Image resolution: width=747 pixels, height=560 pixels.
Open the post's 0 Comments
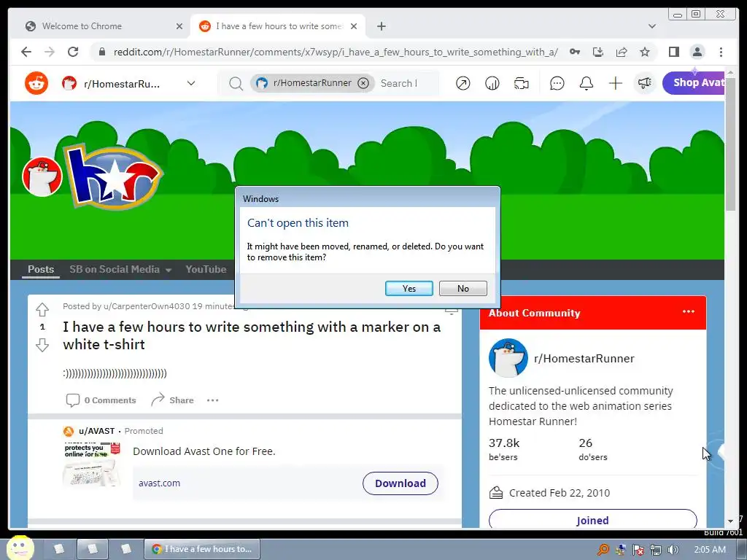pos(101,400)
